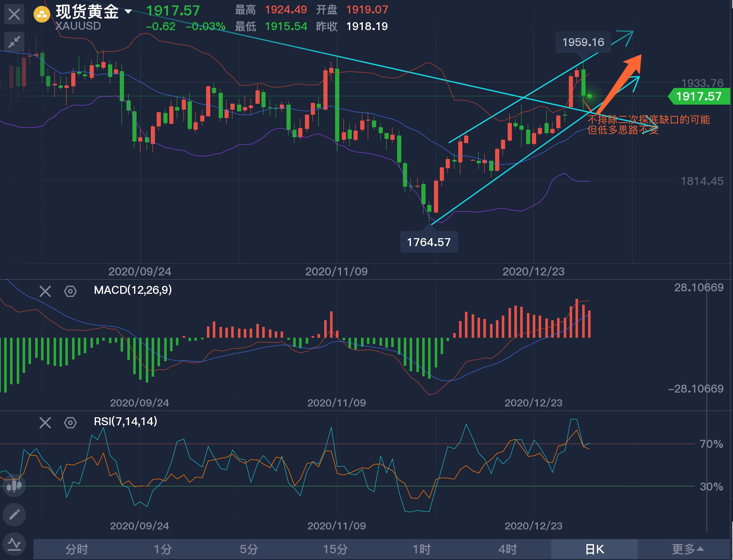Image resolution: width=733 pixels, height=560 pixels.
Task: Click the 最高 value 1924.49
Action: [x=286, y=10]
